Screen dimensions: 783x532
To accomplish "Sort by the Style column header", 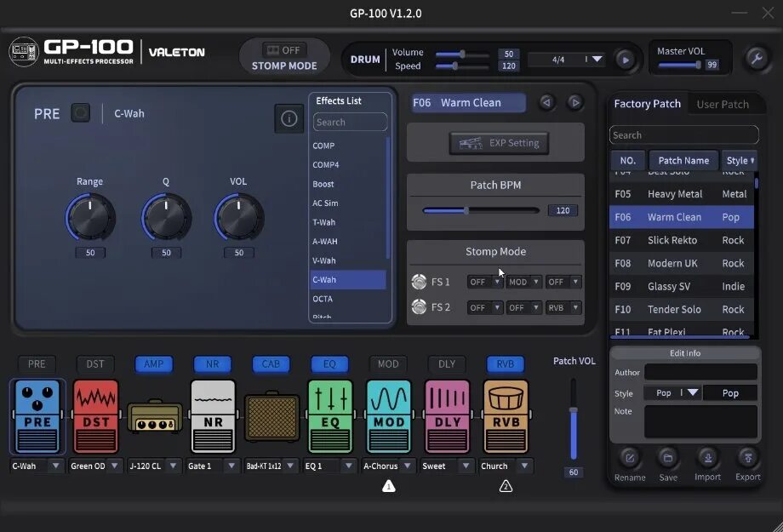I will (740, 160).
